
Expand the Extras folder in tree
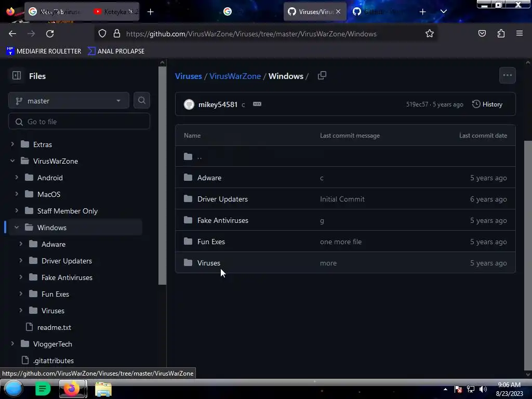(12, 144)
